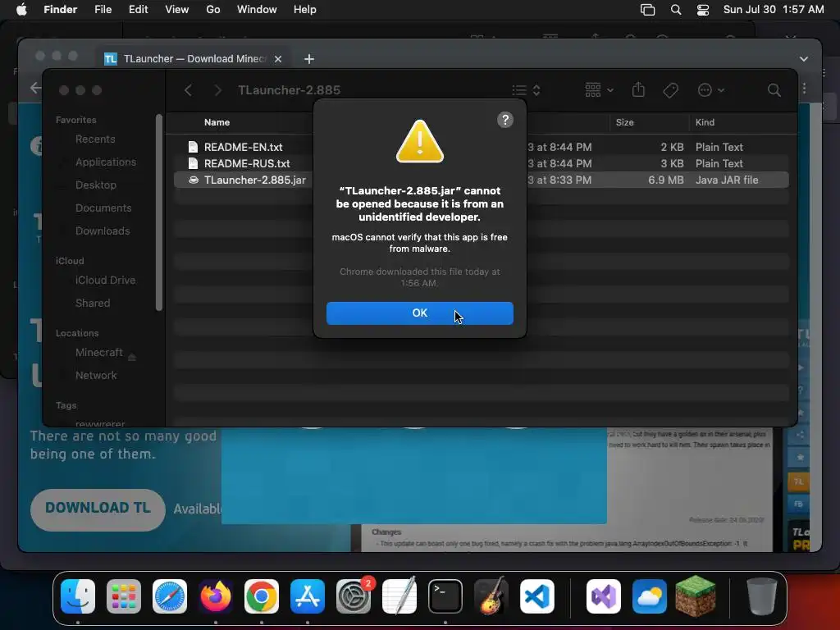Click DOWNLOAD TL button on webpage
This screenshot has height=630, width=840.
point(98,509)
